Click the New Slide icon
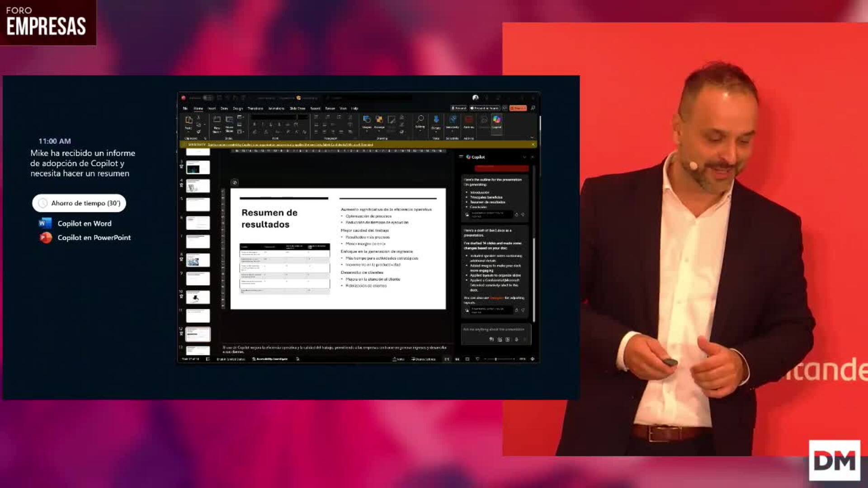Image resolution: width=868 pixels, height=488 pixels. tap(217, 120)
